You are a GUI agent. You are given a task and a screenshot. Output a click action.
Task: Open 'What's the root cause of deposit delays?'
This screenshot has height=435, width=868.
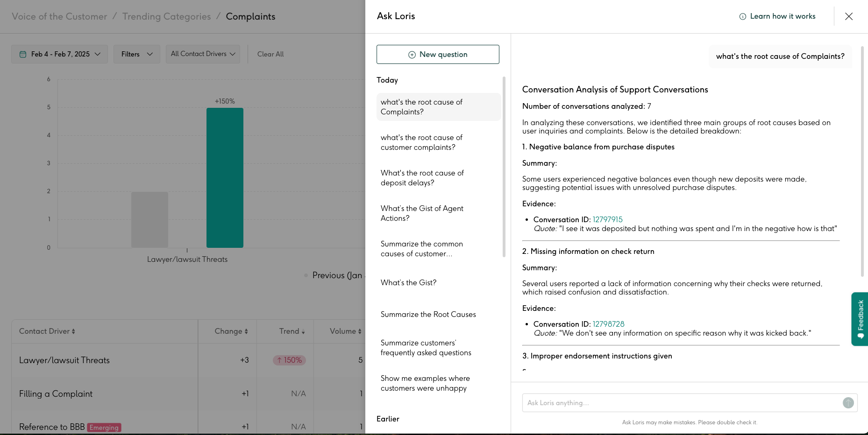click(x=438, y=178)
